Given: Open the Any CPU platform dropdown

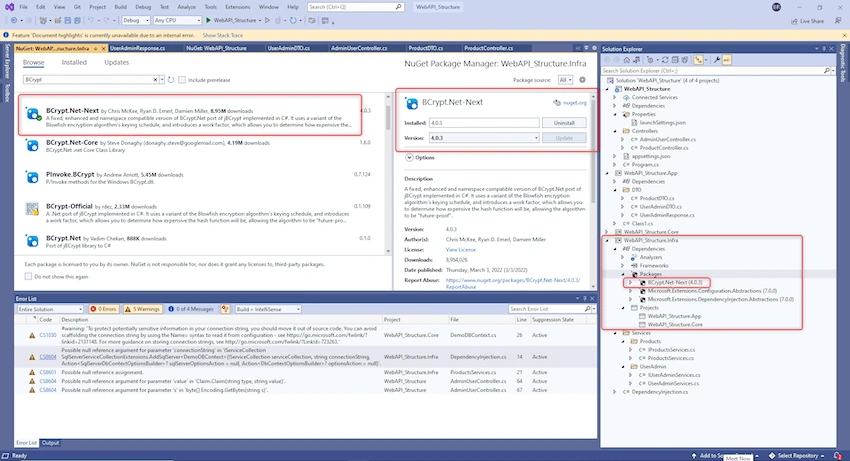Looking at the screenshot, I should (x=177, y=21).
